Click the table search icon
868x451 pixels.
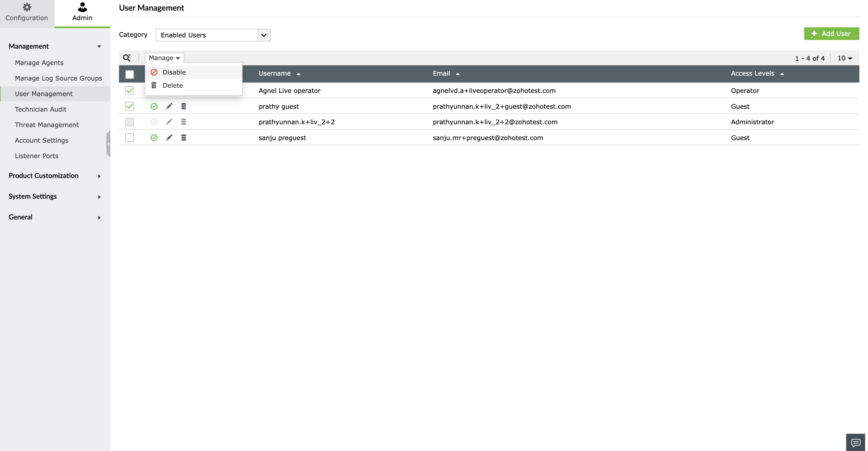pos(127,58)
